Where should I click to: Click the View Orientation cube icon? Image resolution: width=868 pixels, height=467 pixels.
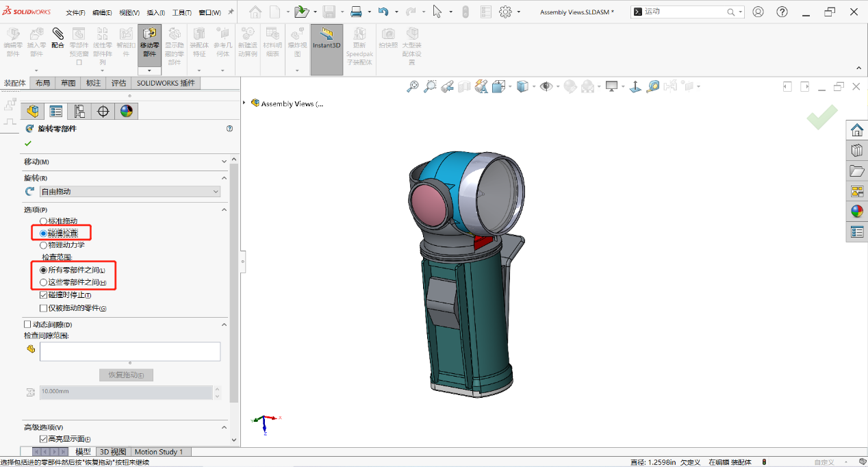[498, 86]
